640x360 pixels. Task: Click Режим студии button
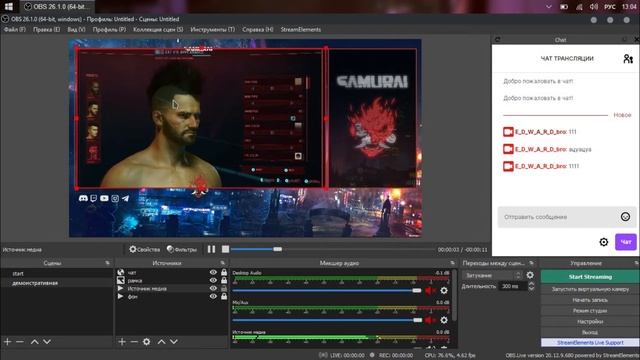click(590, 311)
